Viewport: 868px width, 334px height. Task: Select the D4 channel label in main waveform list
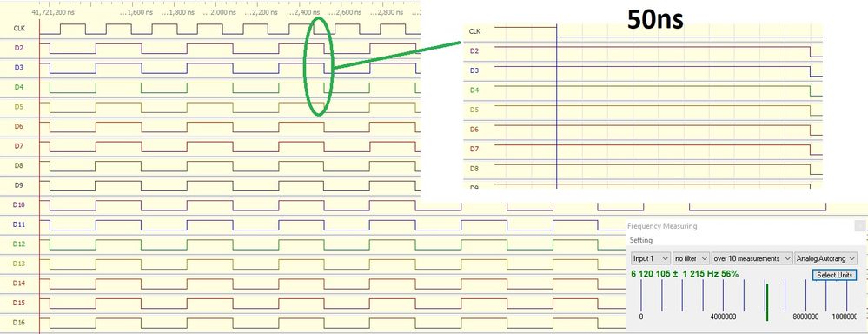[19, 87]
